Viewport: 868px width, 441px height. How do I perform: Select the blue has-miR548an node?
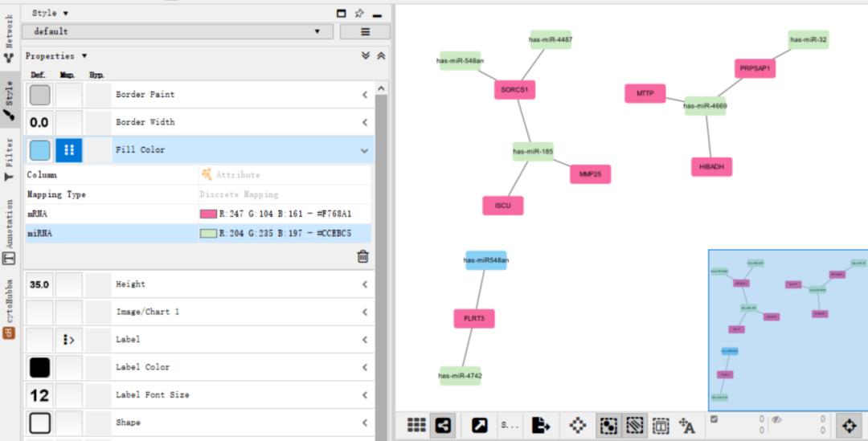tap(485, 260)
